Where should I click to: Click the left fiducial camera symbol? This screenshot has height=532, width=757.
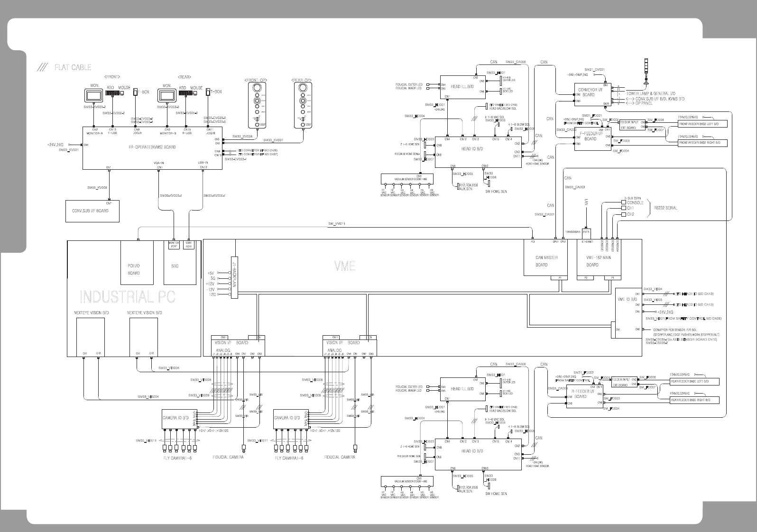tap(244, 447)
